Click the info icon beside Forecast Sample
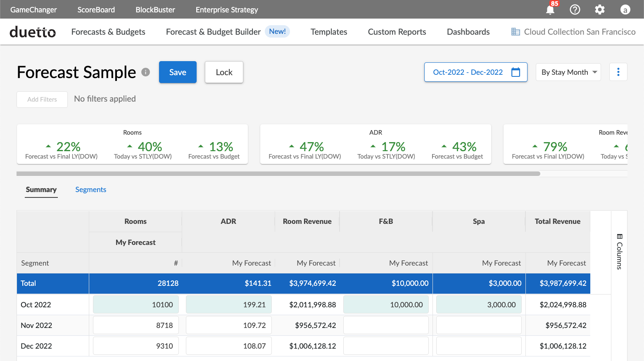The image size is (644, 361). pyautogui.click(x=145, y=72)
